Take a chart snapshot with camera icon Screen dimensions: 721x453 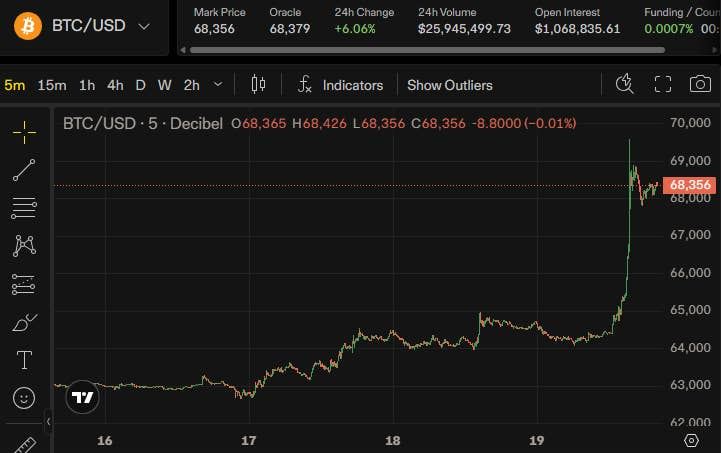click(700, 84)
